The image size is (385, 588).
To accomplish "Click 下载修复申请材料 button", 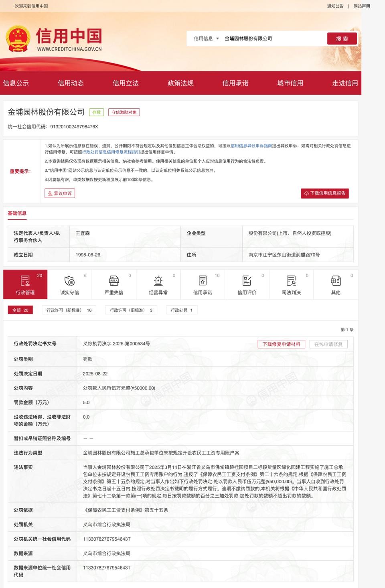I will coord(282,344).
